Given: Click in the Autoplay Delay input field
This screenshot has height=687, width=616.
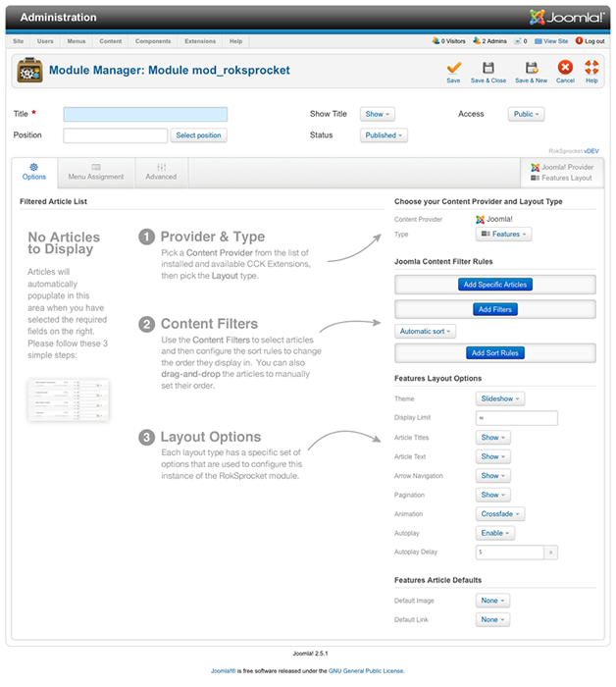Looking at the screenshot, I should pyautogui.click(x=510, y=552).
